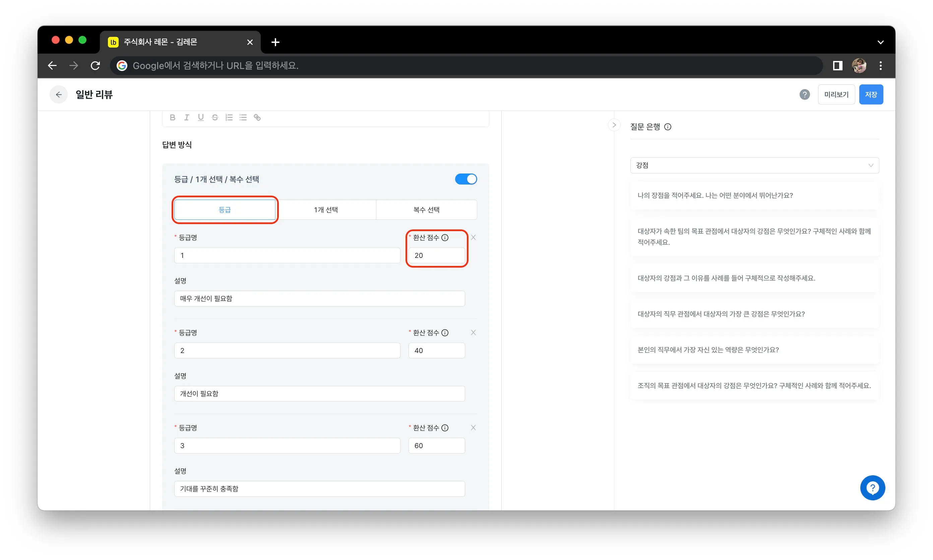Click the 환산 점수 info icon for grade 2
Viewport: 933px width, 560px height.
pos(445,333)
